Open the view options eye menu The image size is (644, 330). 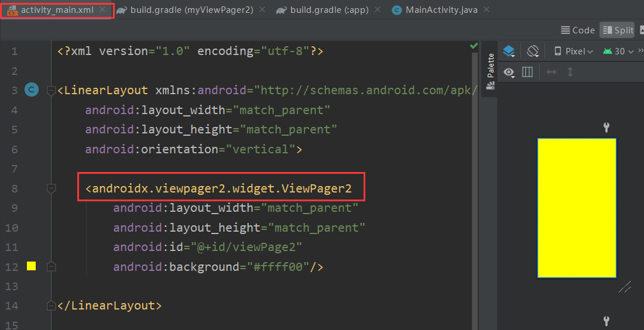point(509,73)
